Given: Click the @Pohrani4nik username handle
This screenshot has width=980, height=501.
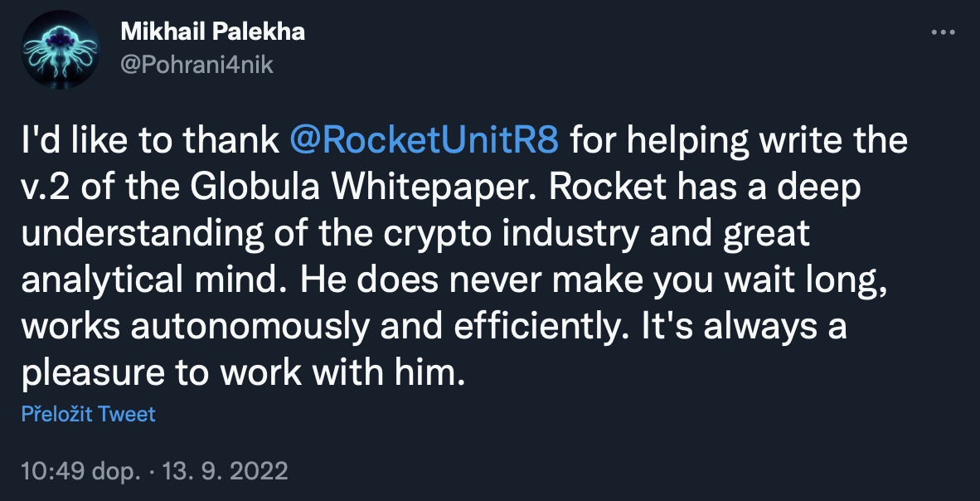Looking at the screenshot, I should (x=196, y=65).
